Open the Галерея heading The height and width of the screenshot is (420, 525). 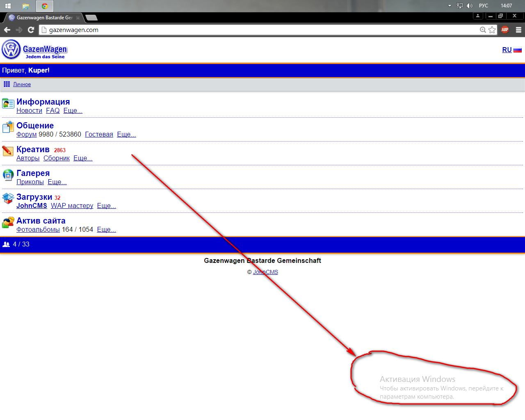pyautogui.click(x=33, y=173)
